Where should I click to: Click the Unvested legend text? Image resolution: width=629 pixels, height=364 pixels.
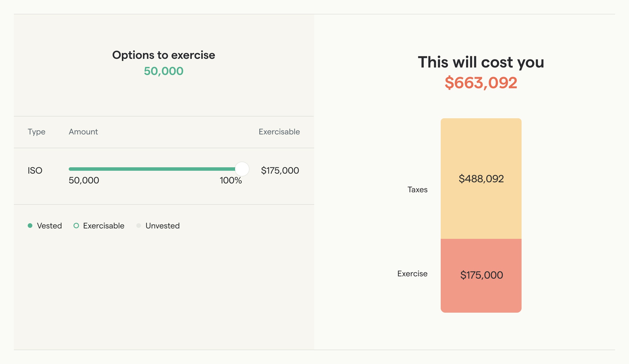point(162,226)
